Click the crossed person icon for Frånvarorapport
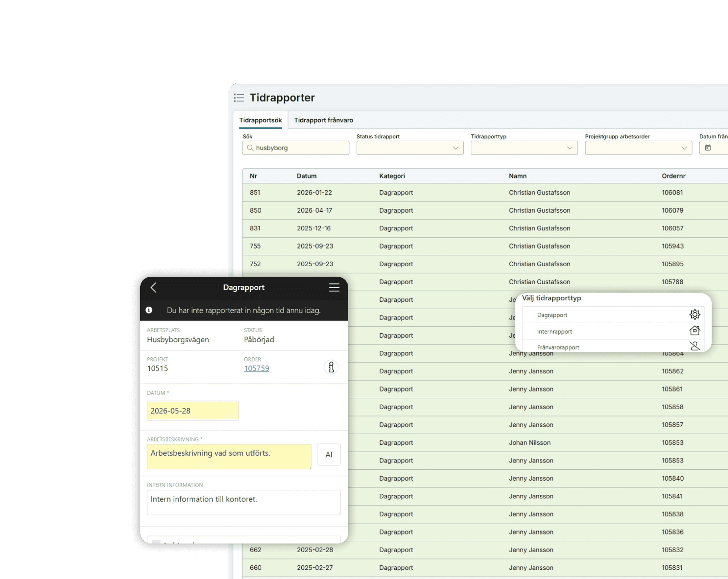This screenshot has height=579, width=728. pyautogui.click(x=695, y=346)
